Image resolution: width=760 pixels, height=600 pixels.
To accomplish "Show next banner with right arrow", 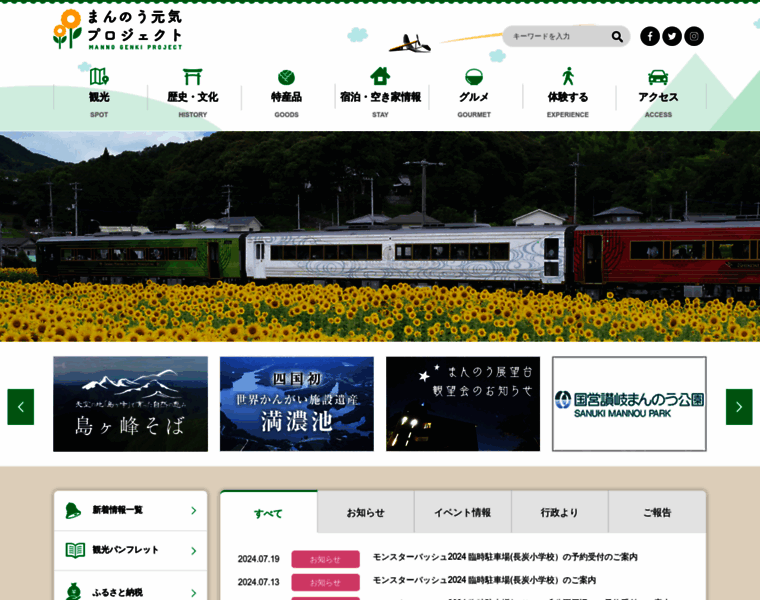I will point(739,407).
